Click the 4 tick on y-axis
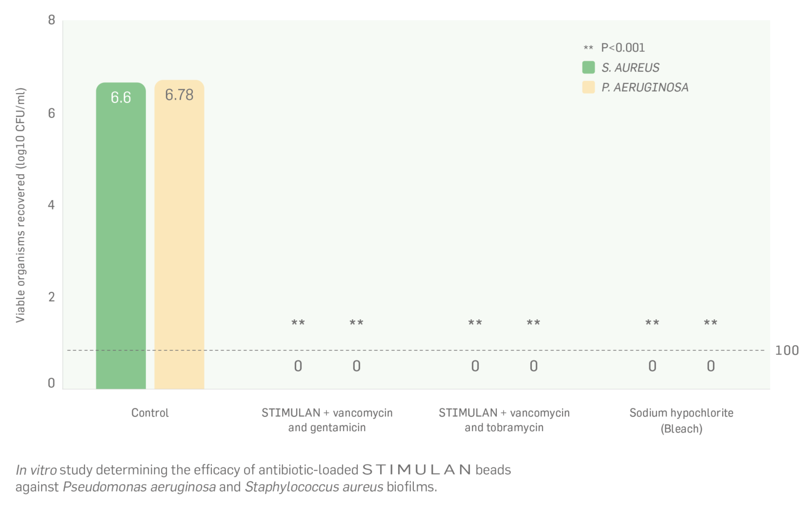This screenshot has height=510, width=812. (51, 205)
